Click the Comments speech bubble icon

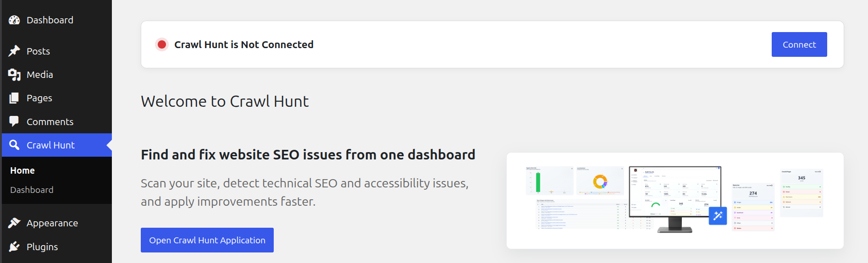[x=14, y=121]
